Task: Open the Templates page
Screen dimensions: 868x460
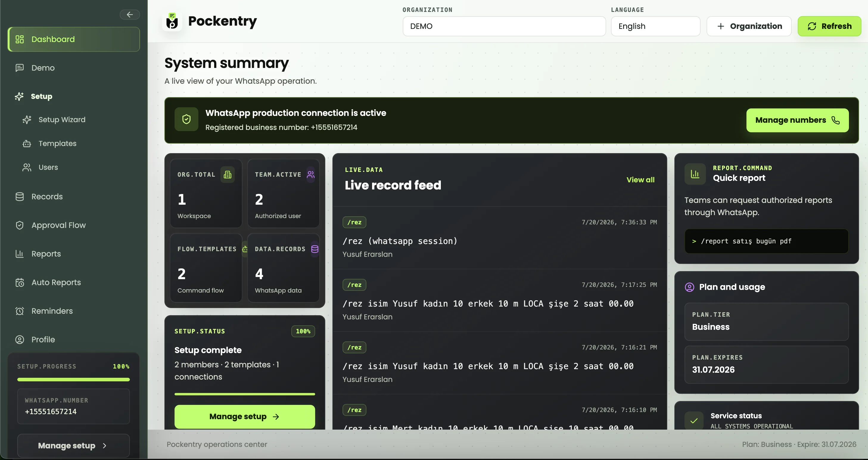Action: [57, 144]
